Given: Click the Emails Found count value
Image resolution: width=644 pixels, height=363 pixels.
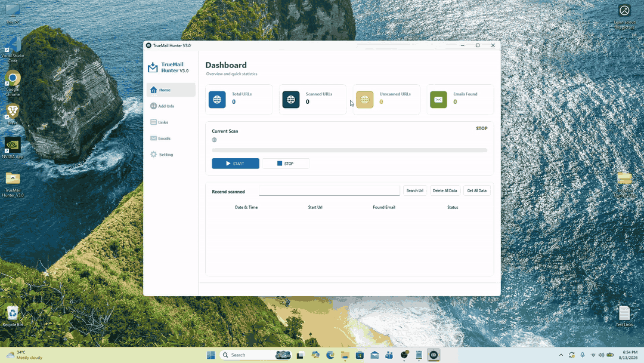Looking at the screenshot, I should [x=455, y=102].
